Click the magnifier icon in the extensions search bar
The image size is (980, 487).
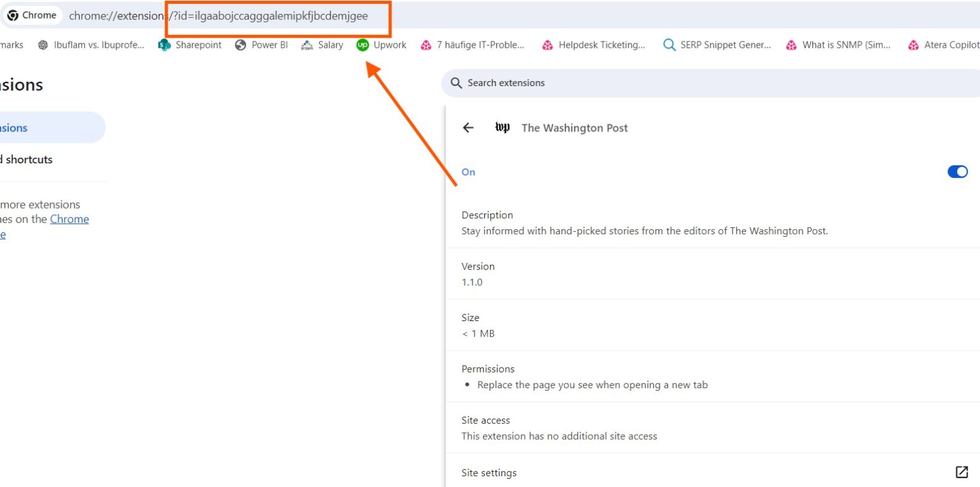point(456,83)
